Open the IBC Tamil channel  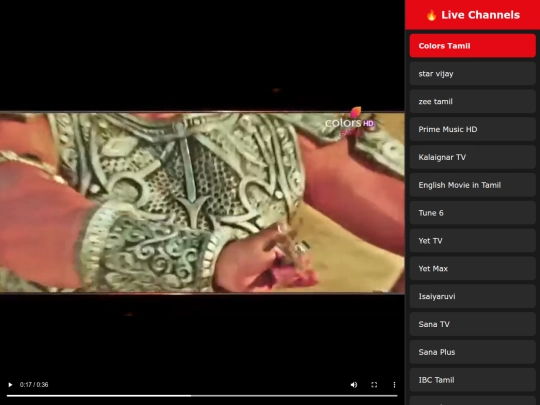point(472,380)
